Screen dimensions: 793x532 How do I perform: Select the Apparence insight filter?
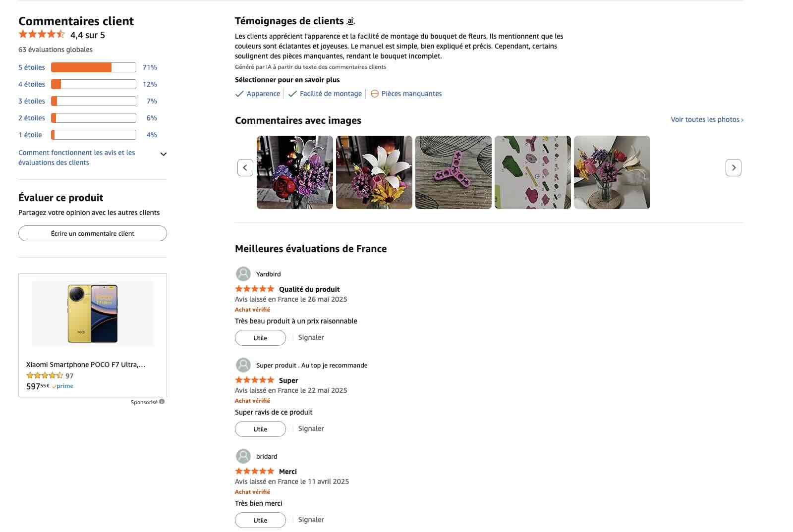258,94
